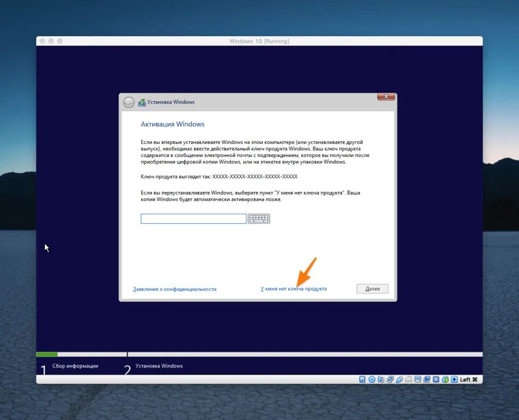Click the network adapters status icon
The height and width of the screenshot is (420, 519).
pyautogui.click(x=390, y=380)
